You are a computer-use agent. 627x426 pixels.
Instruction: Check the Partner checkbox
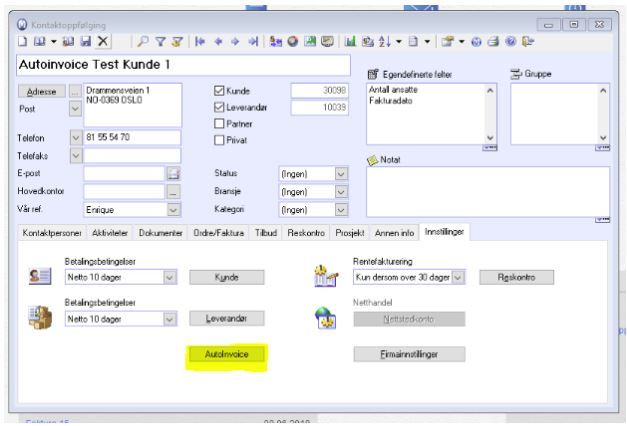[219, 124]
